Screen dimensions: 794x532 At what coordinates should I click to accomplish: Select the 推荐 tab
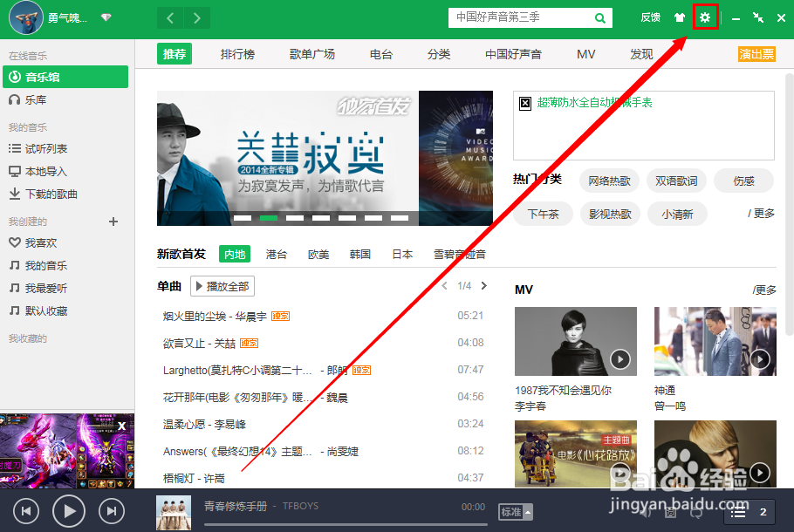175,54
